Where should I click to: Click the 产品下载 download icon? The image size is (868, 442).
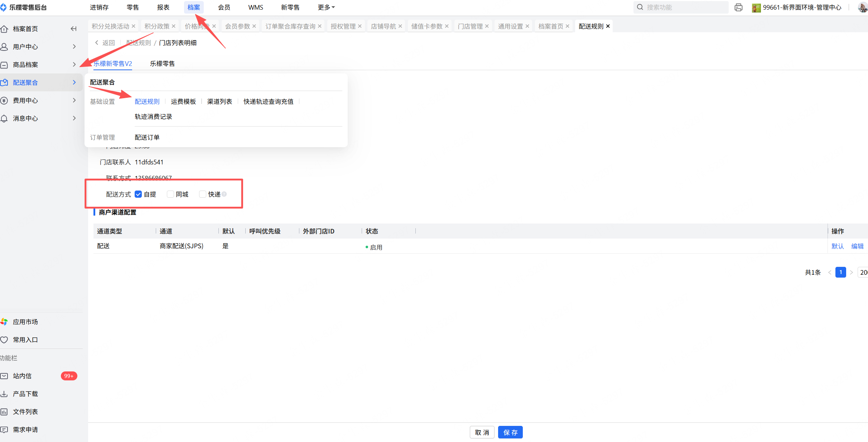[x=4, y=394]
